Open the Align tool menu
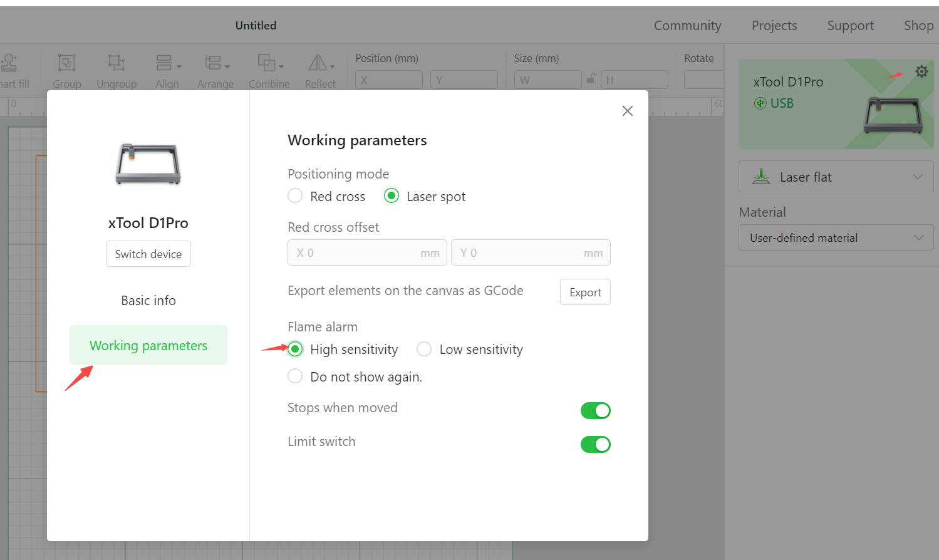Image resolution: width=939 pixels, height=560 pixels. coord(168,63)
